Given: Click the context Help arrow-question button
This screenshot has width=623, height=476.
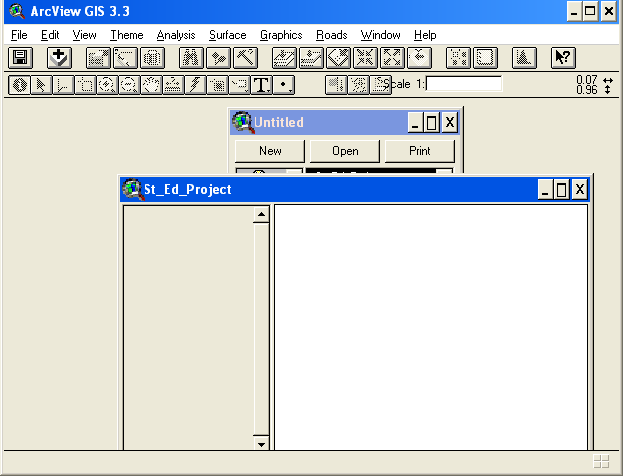Looking at the screenshot, I should point(563,58).
